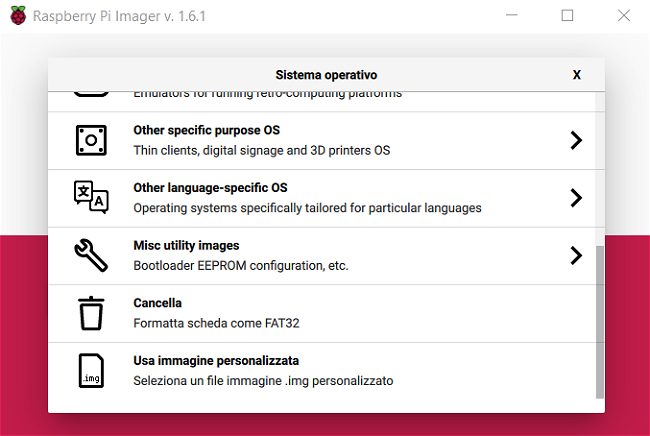Expand Other language-specific OS arrow
The image size is (650, 436).
(575, 198)
